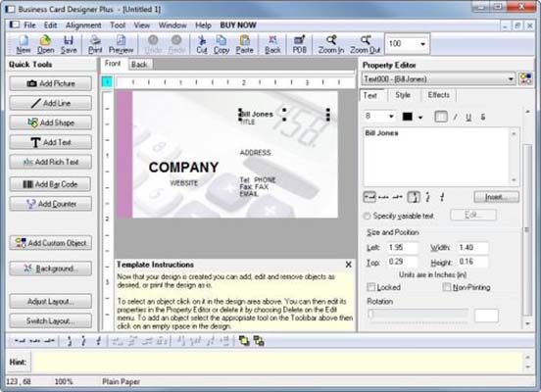
Task: Align objects left in the bottom toolbar
Action: (20, 341)
